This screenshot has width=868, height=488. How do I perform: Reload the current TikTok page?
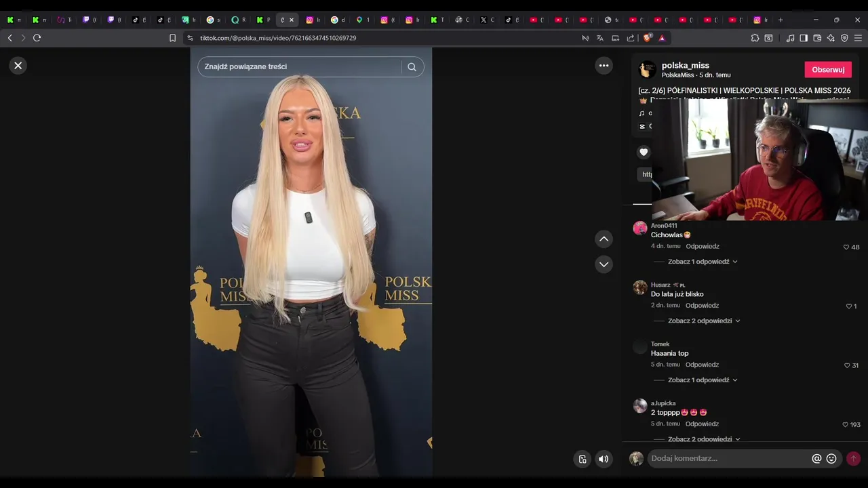pos(37,38)
